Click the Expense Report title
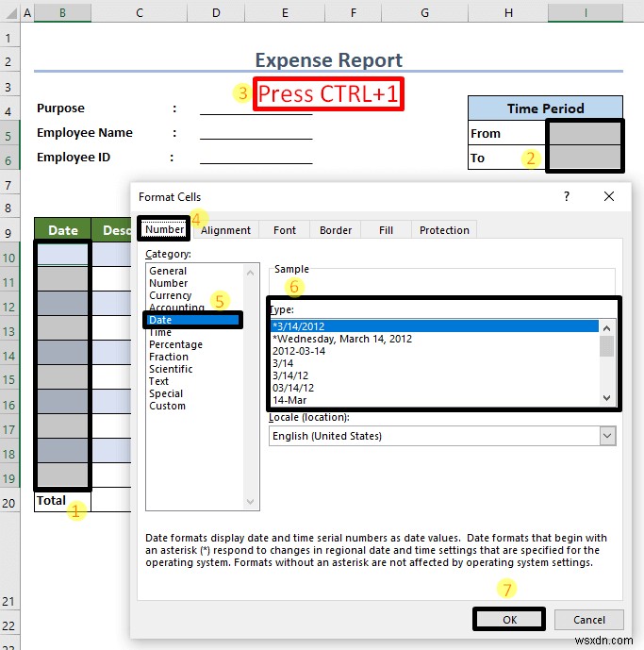 coord(329,60)
